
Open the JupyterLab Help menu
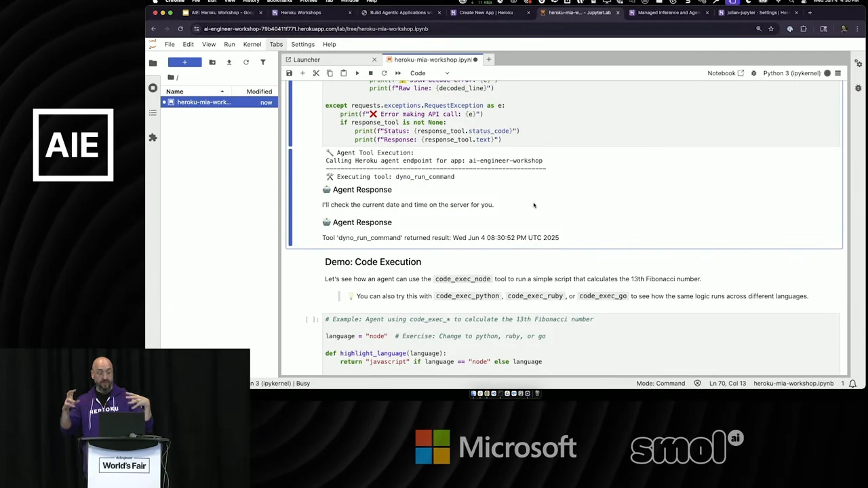point(329,44)
